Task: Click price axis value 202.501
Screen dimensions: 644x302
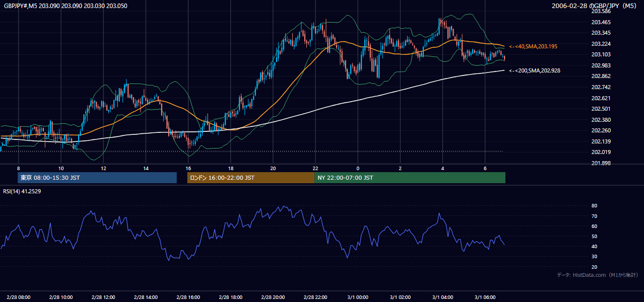Action: point(601,109)
